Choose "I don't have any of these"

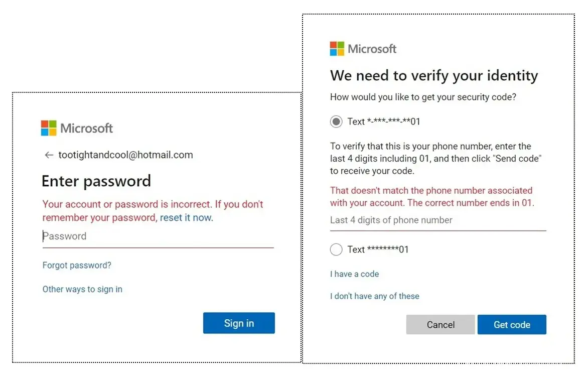tap(374, 296)
